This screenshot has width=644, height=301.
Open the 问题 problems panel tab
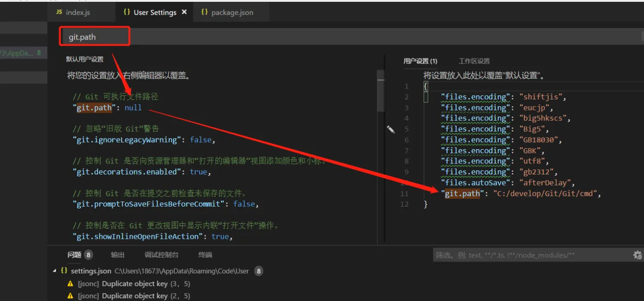[x=75, y=255]
